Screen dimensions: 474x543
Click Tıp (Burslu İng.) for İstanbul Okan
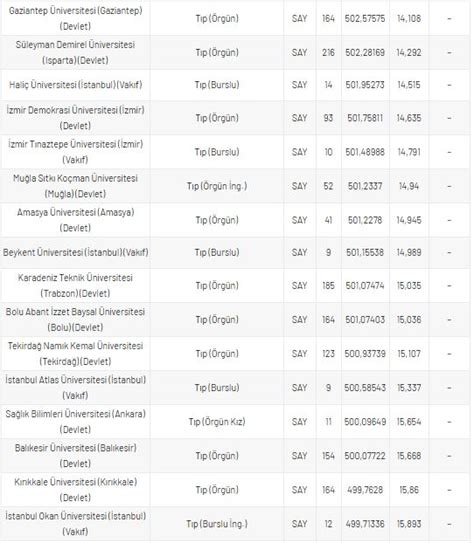217,524
